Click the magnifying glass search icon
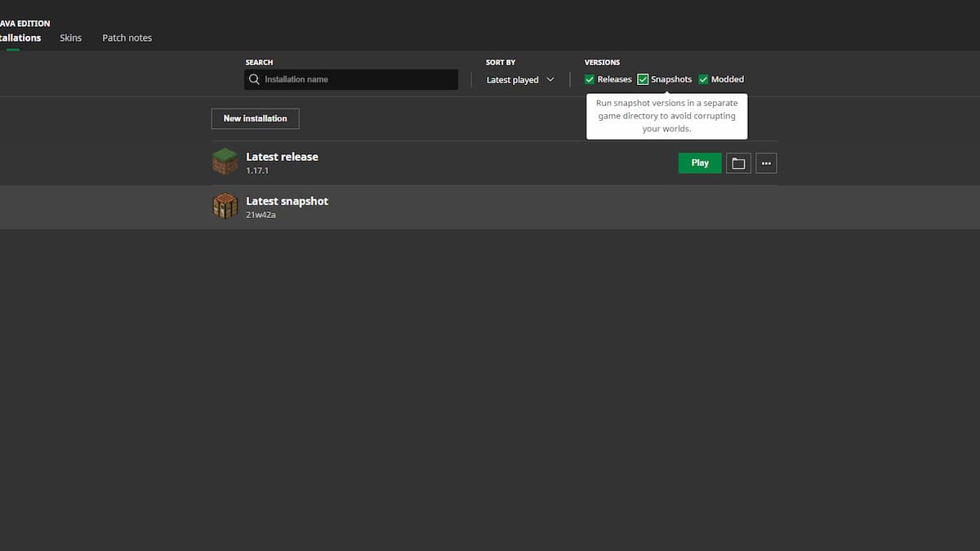This screenshot has width=980, height=551. tap(254, 79)
